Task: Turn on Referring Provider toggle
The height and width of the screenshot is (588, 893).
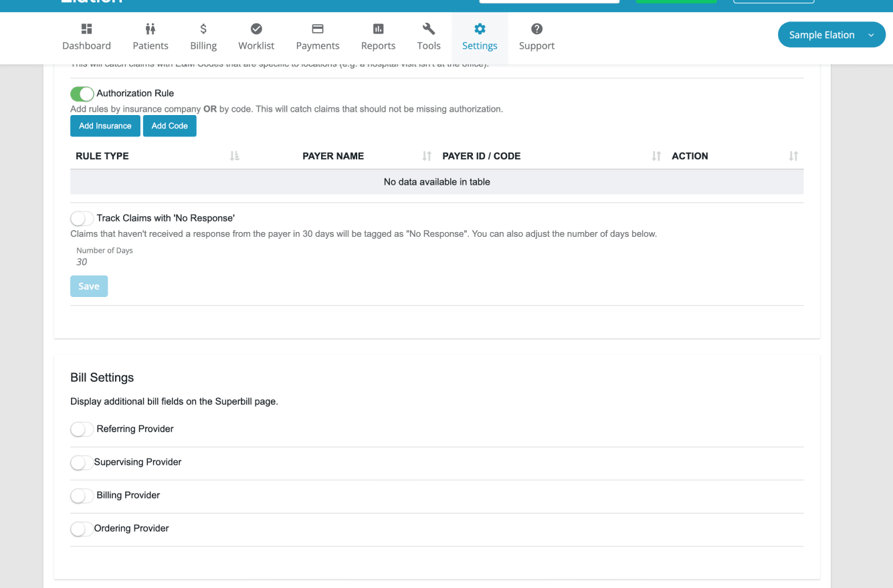Action: 82,429
